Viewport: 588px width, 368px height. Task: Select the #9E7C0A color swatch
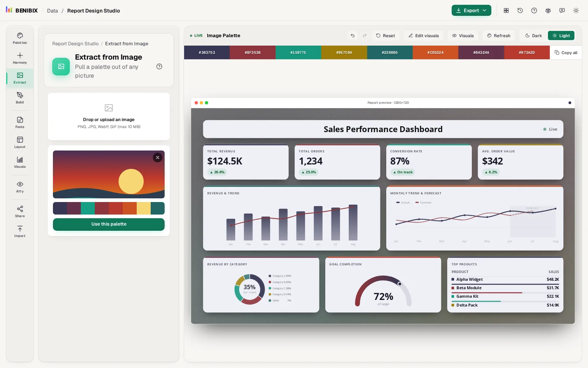coord(344,53)
